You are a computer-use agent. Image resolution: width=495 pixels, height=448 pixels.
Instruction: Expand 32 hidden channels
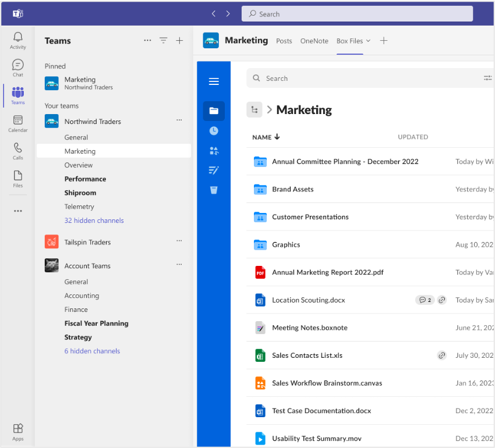coord(94,221)
